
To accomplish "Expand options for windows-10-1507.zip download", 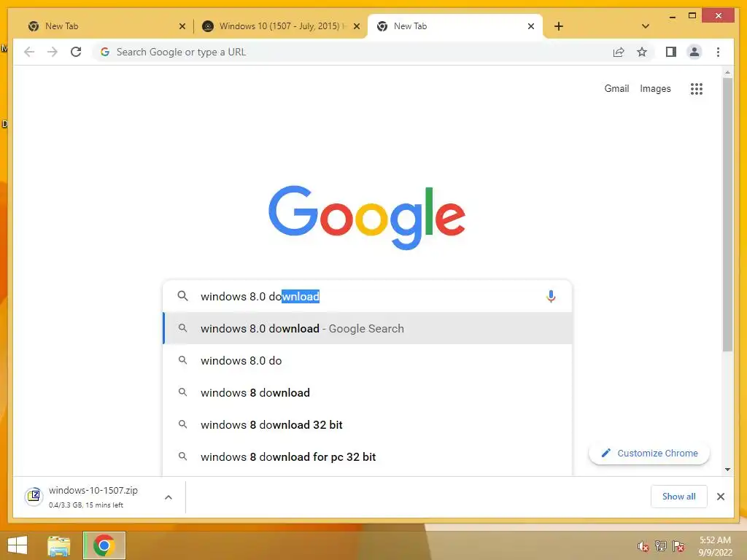I will point(169,497).
